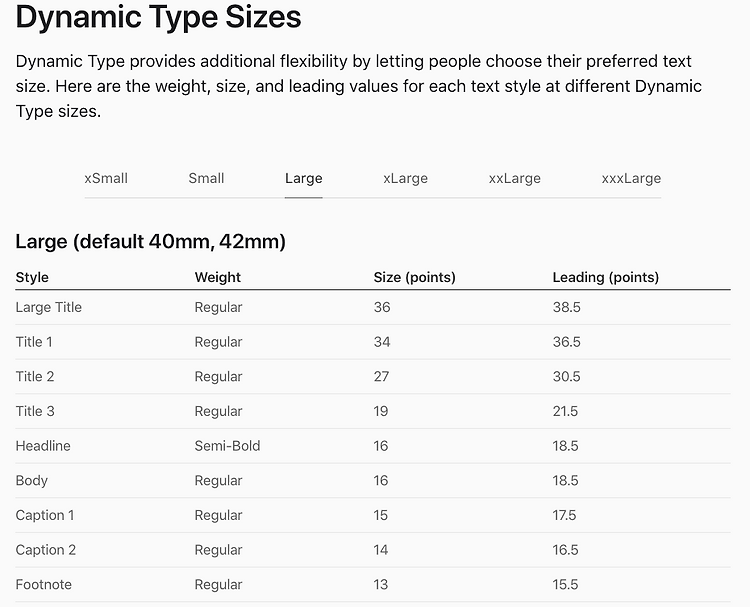
Task: Open the xLarge tab
Action: point(405,179)
